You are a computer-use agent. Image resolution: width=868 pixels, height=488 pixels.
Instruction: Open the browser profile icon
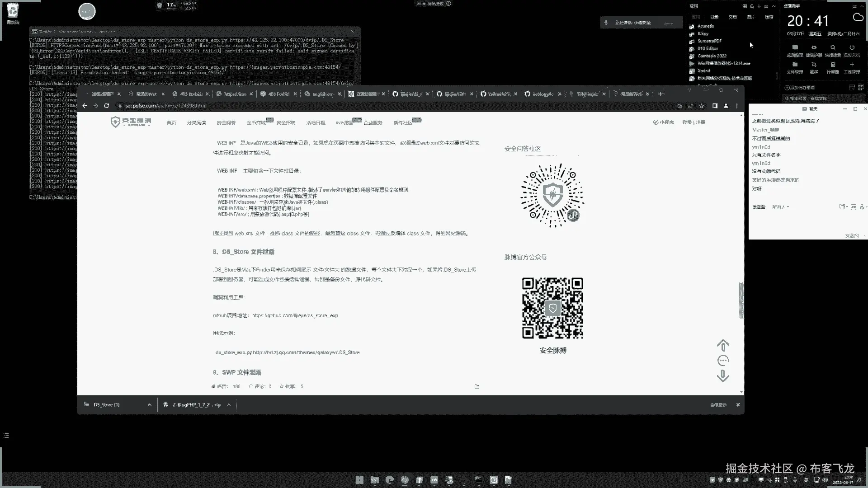click(726, 106)
